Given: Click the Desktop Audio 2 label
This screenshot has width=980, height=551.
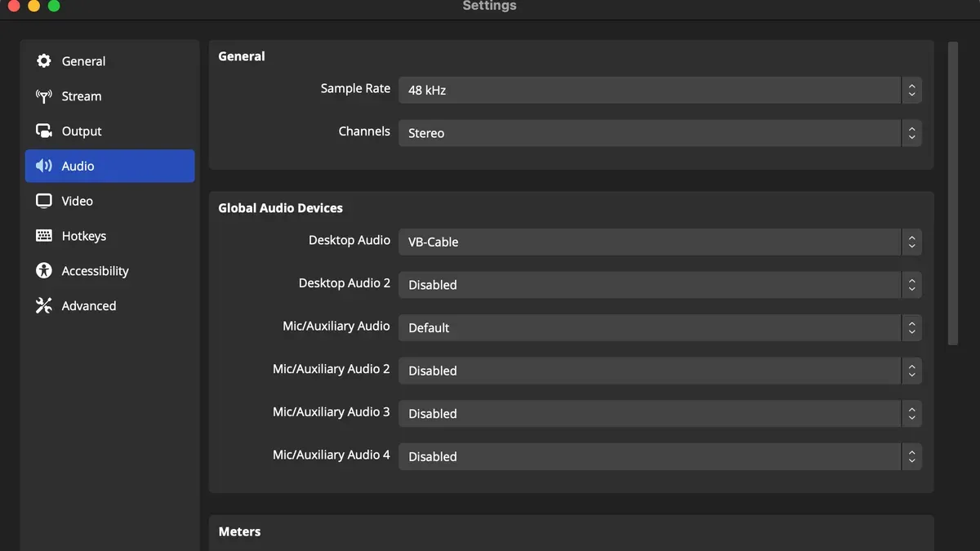Looking at the screenshot, I should click(x=345, y=283).
